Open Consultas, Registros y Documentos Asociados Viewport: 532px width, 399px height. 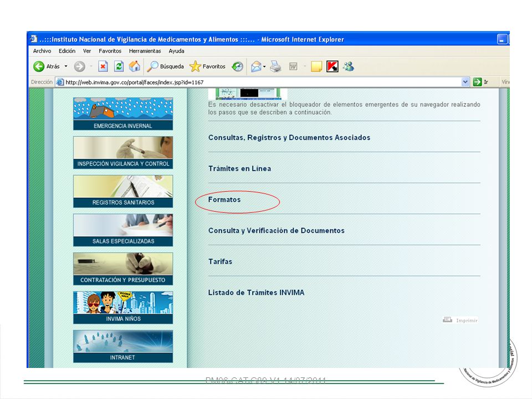click(x=289, y=137)
